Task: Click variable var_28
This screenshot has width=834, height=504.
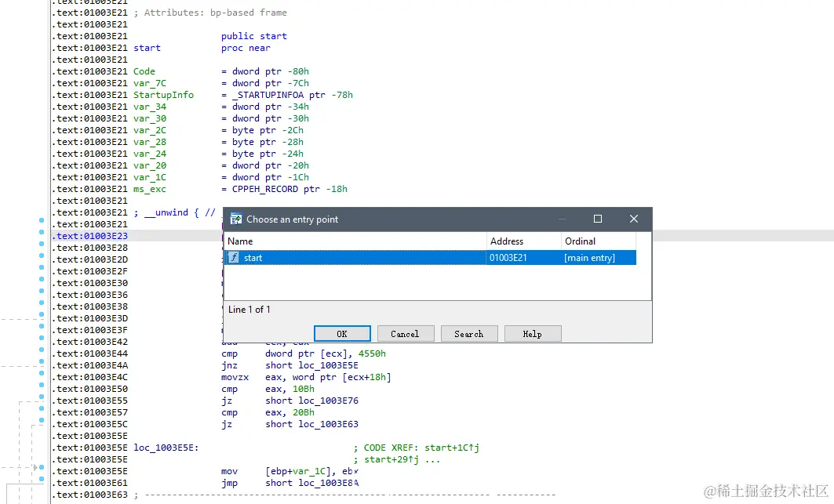Action: [149, 142]
